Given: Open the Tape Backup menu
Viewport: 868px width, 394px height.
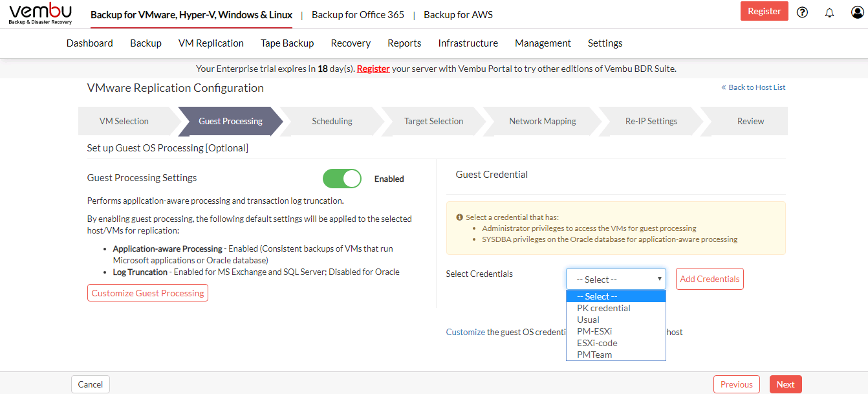Looking at the screenshot, I should [287, 43].
